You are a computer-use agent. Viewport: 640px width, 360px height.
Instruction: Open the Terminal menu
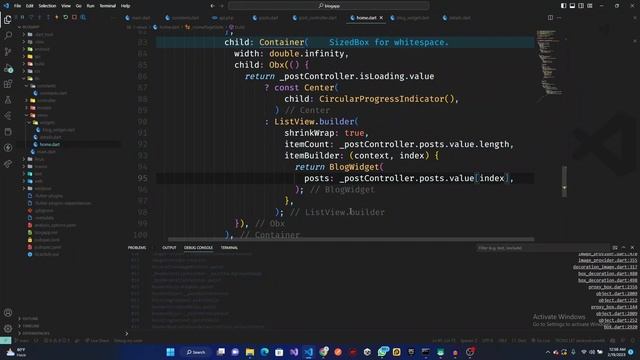click(108, 6)
